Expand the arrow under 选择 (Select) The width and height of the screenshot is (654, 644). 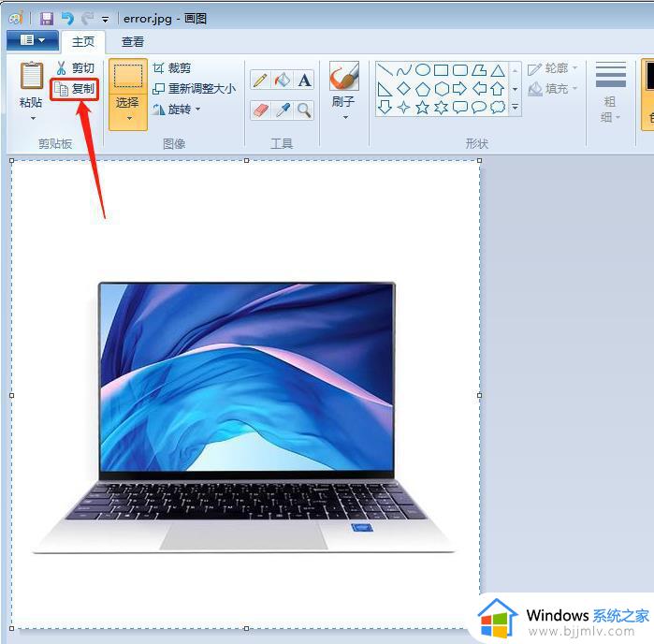(129, 119)
